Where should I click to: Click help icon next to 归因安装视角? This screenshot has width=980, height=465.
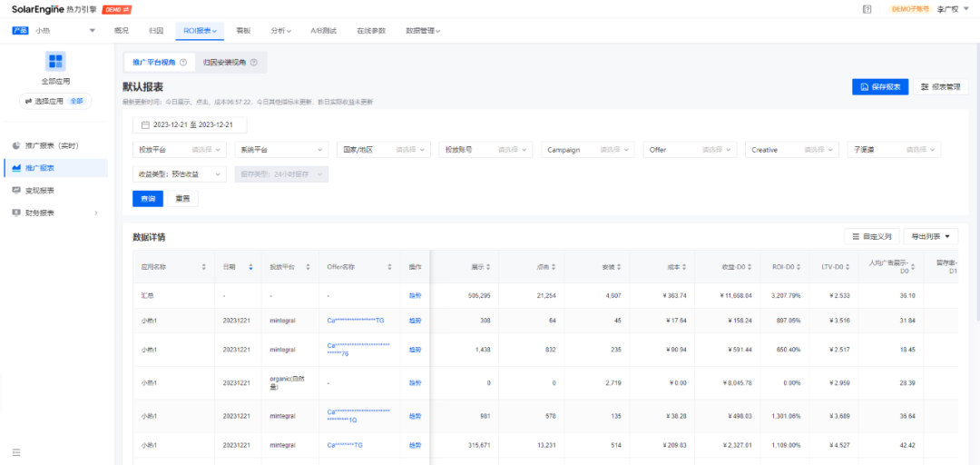(x=254, y=63)
